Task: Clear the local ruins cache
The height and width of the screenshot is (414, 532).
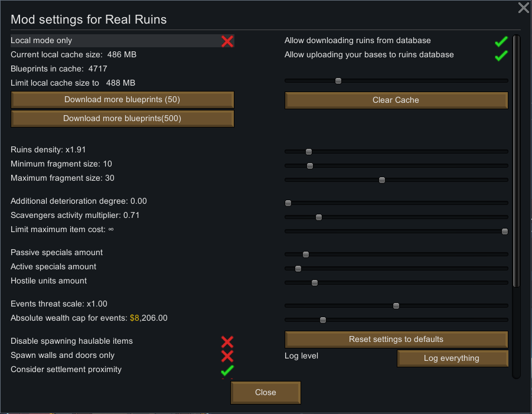Action: coord(396,100)
